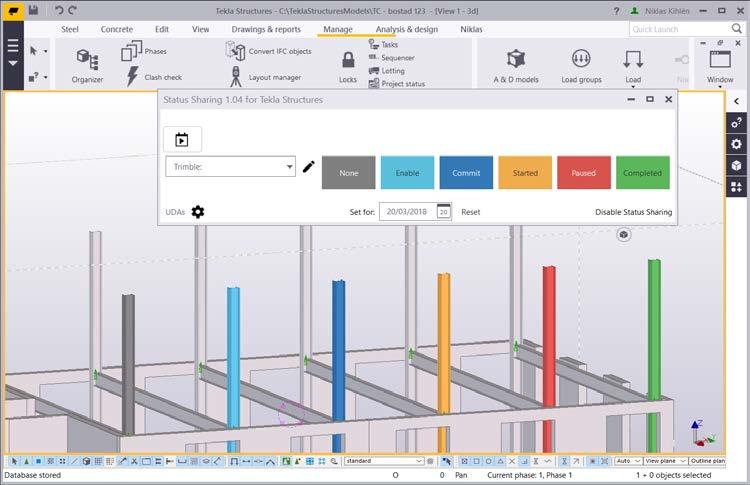The height and width of the screenshot is (485, 750).
Task: Toggle the blue square selection switch
Action: [38, 461]
